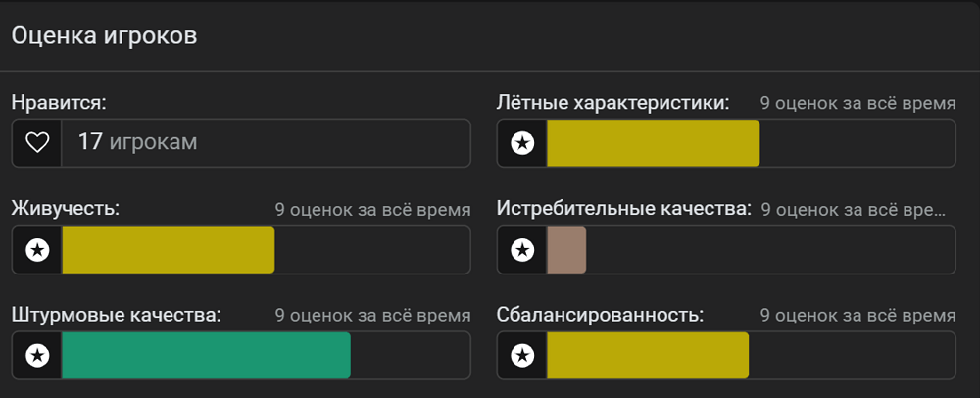Click '9 оценок за всё время' next to Штурмовые качества
The width and height of the screenshot is (980, 398).
(373, 316)
